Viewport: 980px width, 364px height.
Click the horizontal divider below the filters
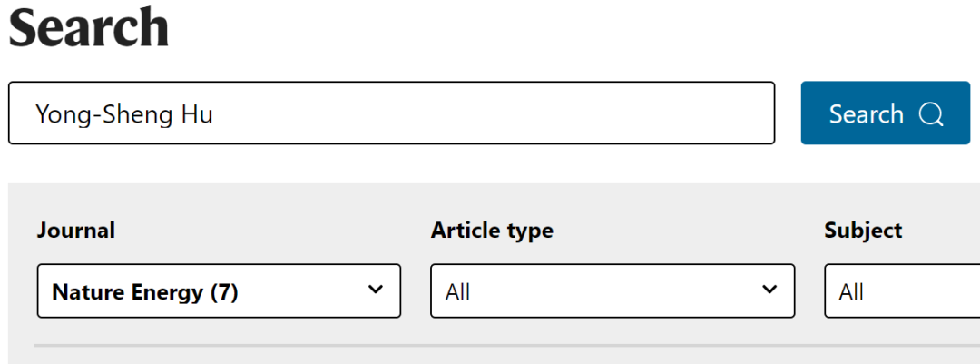pyautogui.click(x=507, y=345)
